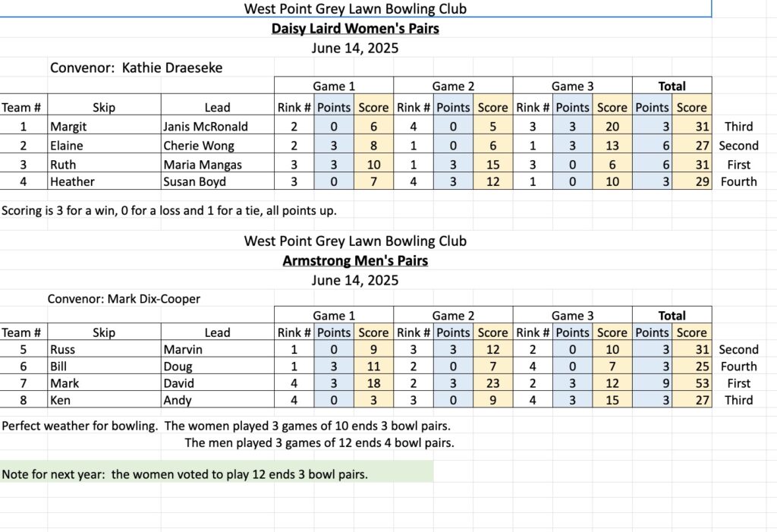
Task: Click the Cherie Wong cell
Action: (x=198, y=146)
